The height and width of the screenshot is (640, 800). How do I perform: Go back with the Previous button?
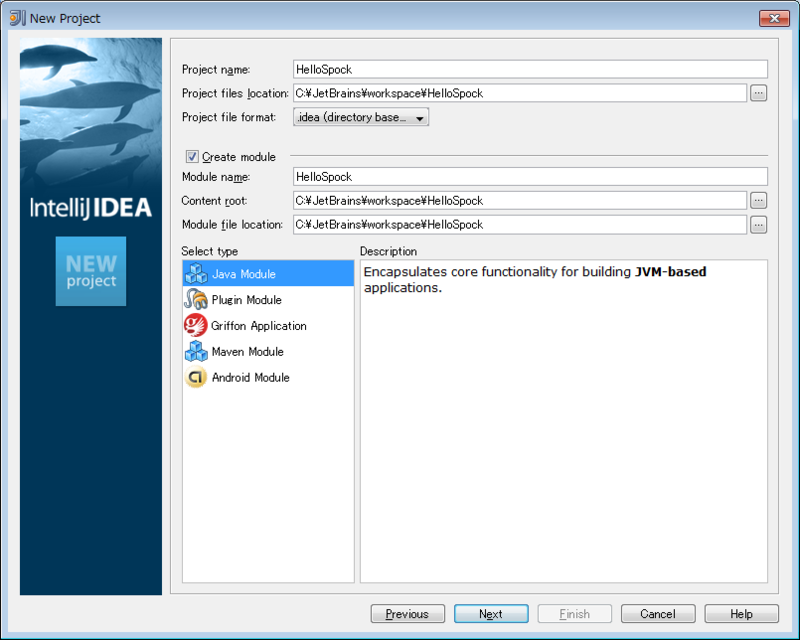[x=408, y=613]
